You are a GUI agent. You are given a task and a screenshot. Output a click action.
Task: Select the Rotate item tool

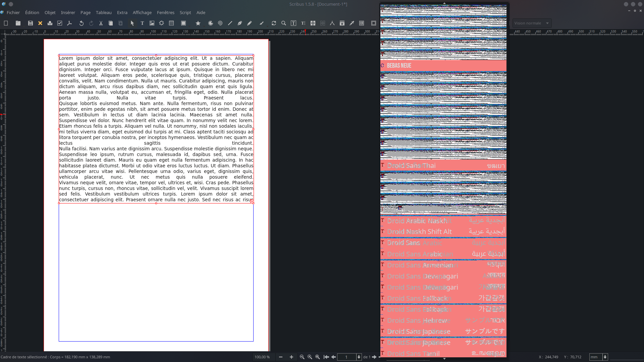[274, 23]
